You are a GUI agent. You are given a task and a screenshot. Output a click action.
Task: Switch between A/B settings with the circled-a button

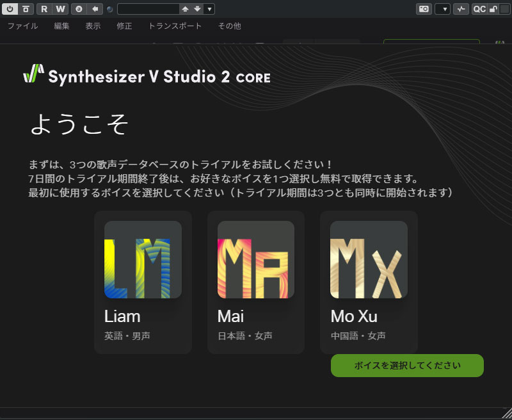(x=79, y=9)
